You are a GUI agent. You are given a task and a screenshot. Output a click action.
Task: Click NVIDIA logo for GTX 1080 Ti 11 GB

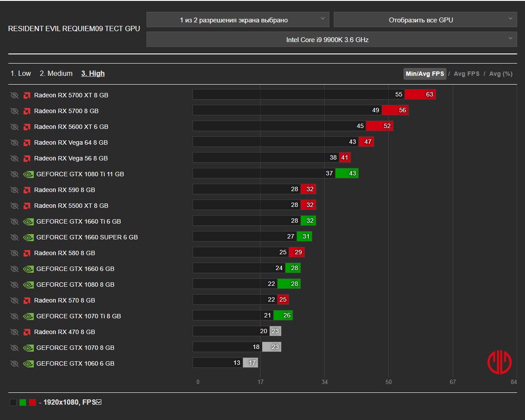coord(29,174)
